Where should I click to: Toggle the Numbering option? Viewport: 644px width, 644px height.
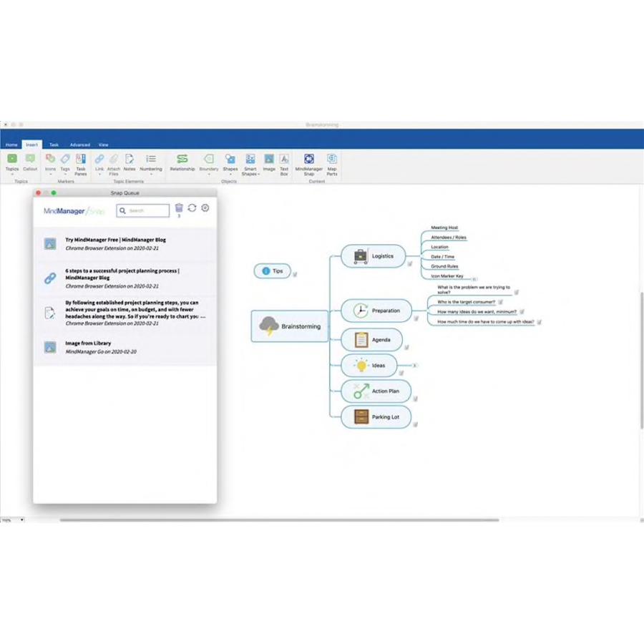[150, 159]
